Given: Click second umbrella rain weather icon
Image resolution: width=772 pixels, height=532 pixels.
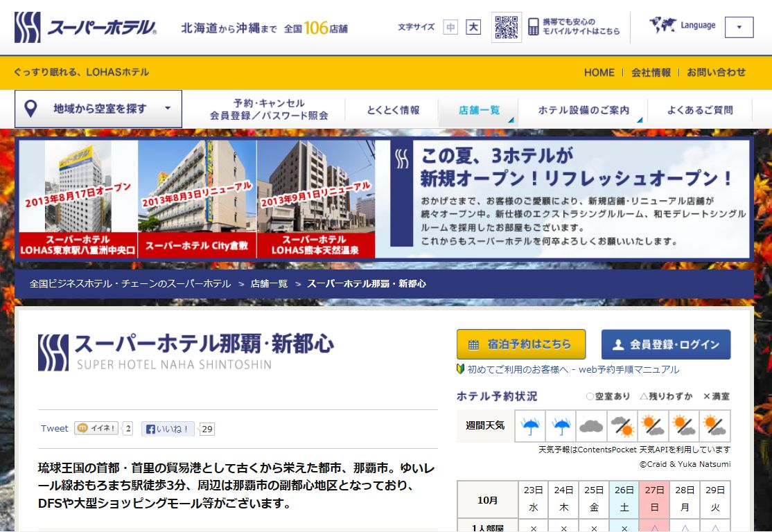Looking at the screenshot, I should (561, 426).
